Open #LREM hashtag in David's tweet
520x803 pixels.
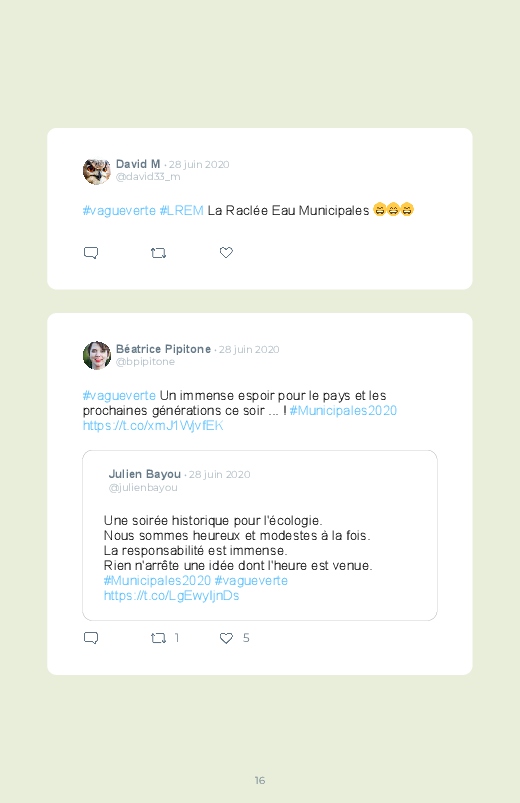coord(181,210)
